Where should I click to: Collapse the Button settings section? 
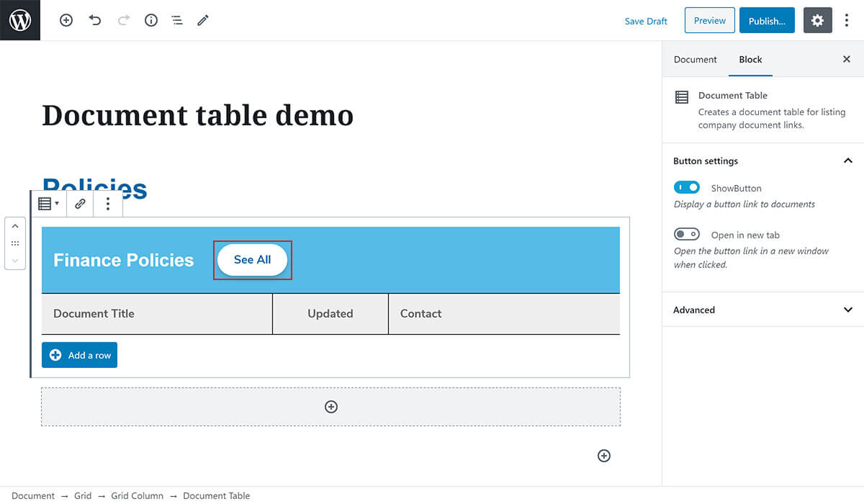pyautogui.click(x=847, y=161)
